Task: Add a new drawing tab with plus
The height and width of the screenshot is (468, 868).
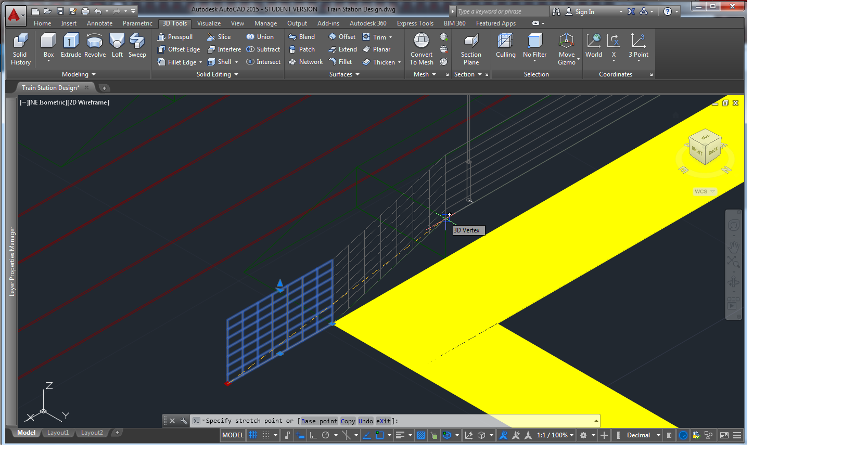Action: pos(104,88)
